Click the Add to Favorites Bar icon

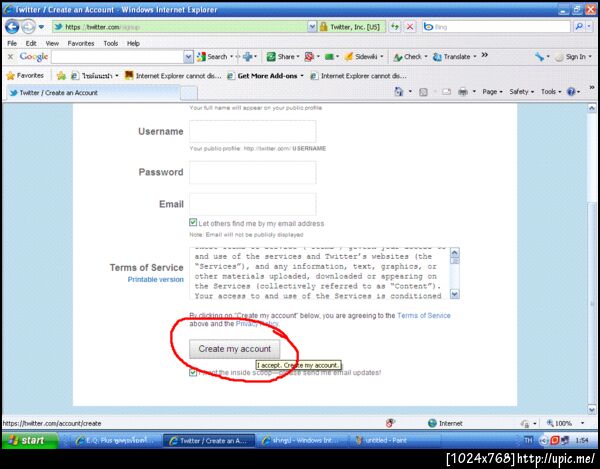point(61,76)
